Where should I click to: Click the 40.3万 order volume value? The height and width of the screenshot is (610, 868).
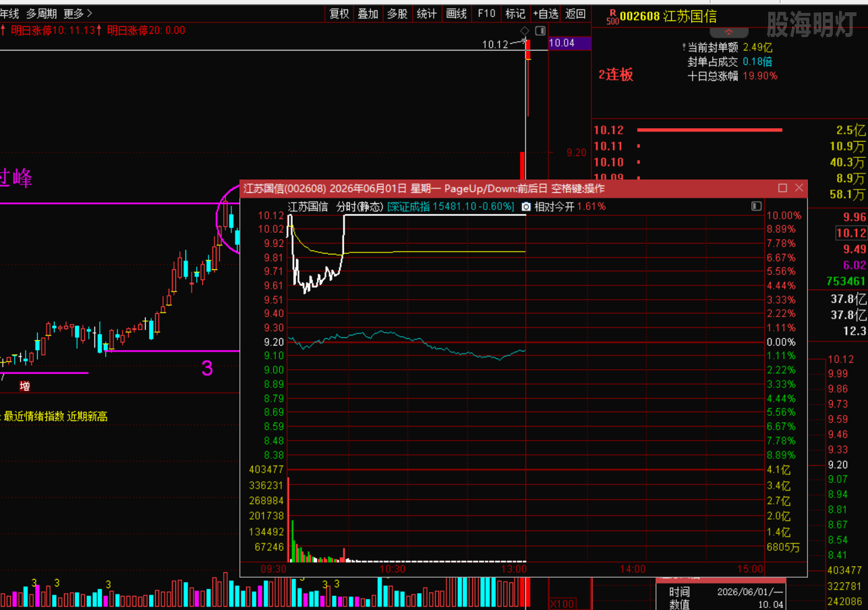coord(847,162)
